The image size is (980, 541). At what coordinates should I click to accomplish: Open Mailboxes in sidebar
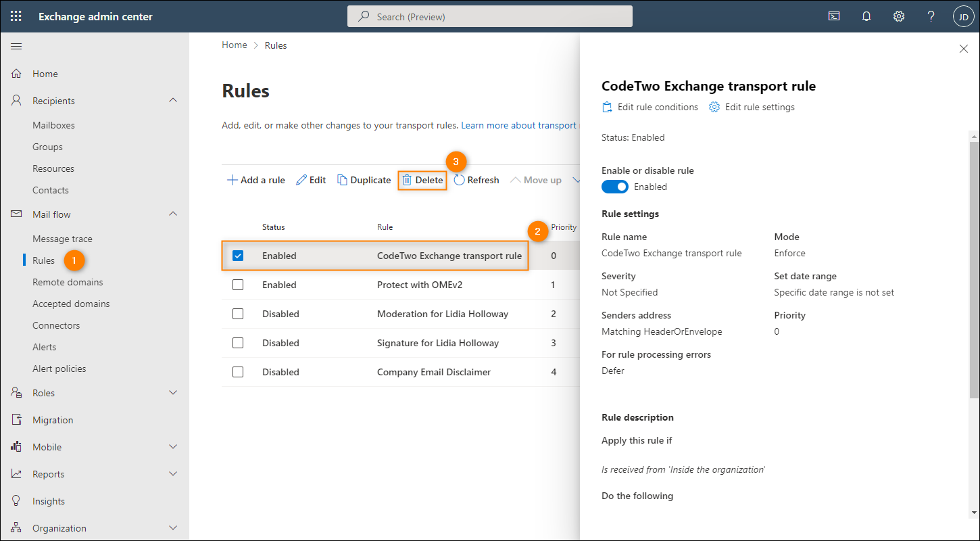coord(53,125)
